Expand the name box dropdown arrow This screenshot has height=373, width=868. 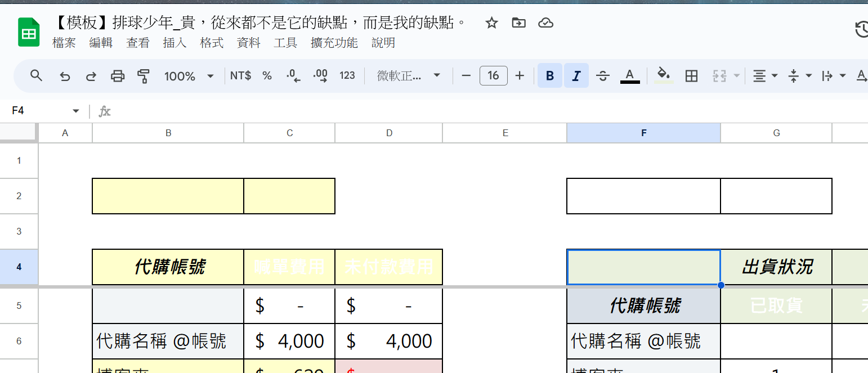click(x=76, y=111)
